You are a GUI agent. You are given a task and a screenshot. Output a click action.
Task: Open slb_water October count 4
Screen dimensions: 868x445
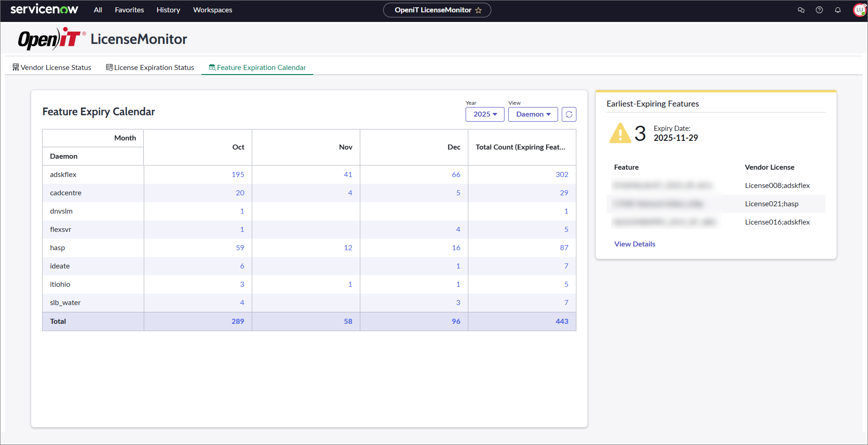pyautogui.click(x=242, y=303)
